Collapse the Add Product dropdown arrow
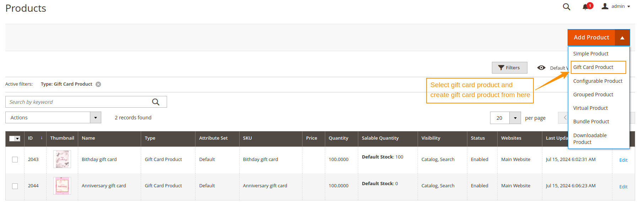The height and width of the screenshot is (215, 644). pos(622,38)
